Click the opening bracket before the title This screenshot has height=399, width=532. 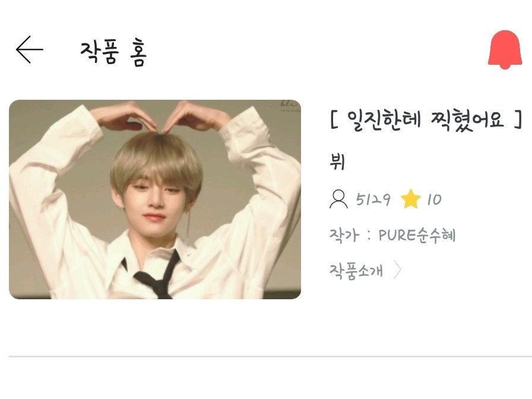pos(334,119)
